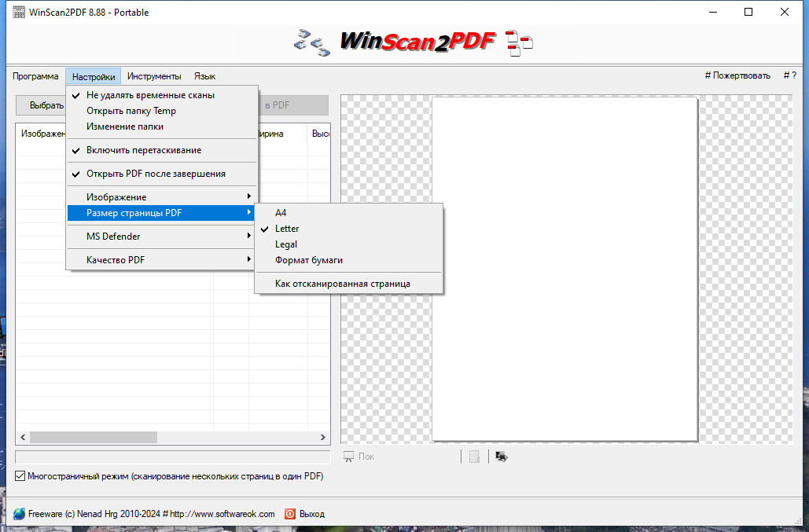
Task: Choose A4 page size
Action: (349, 212)
